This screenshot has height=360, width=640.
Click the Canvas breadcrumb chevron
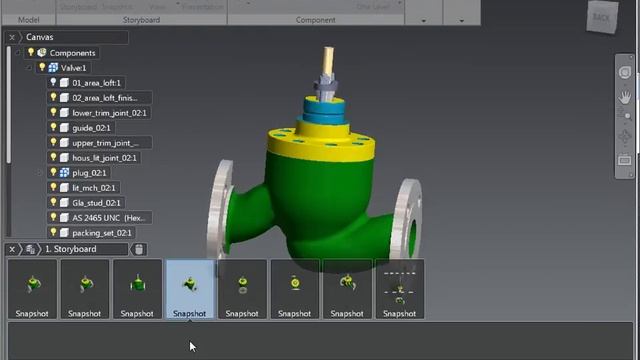(21, 37)
